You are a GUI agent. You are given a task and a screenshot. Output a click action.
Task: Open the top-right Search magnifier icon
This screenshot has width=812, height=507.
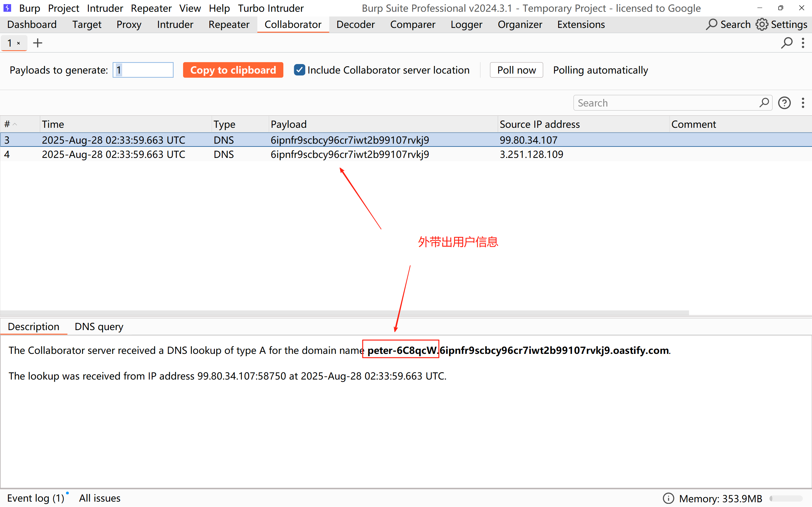point(711,24)
